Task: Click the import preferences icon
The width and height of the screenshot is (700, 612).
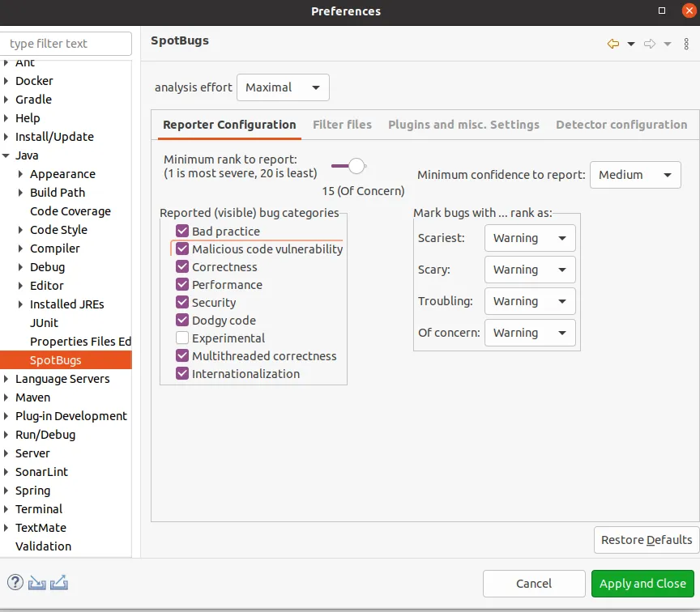Action: pos(37,583)
